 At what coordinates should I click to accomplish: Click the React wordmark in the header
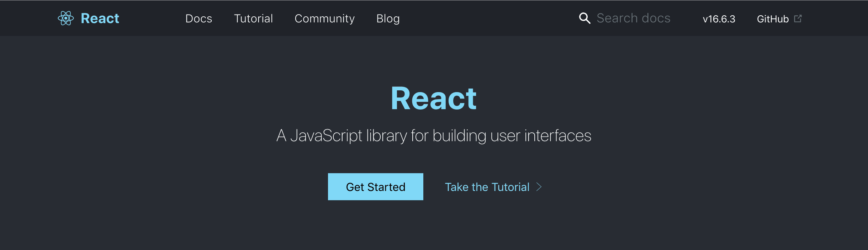click(x=100, y=18)
